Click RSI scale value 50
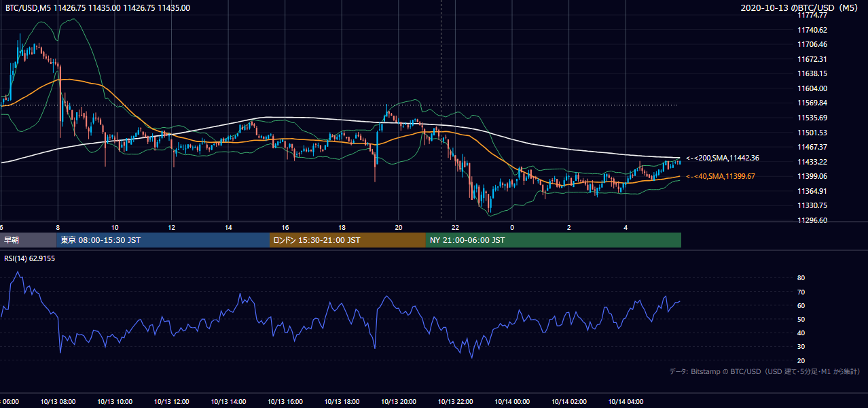The height and width of the screenshot is (408, 868). pyautogui.click(x=801, y=319)
